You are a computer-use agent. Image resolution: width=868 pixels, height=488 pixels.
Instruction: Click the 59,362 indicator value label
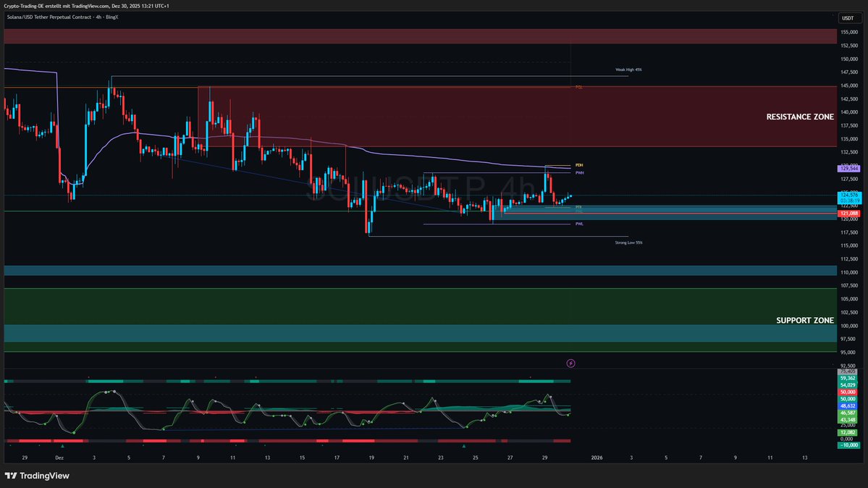(848, 379)
